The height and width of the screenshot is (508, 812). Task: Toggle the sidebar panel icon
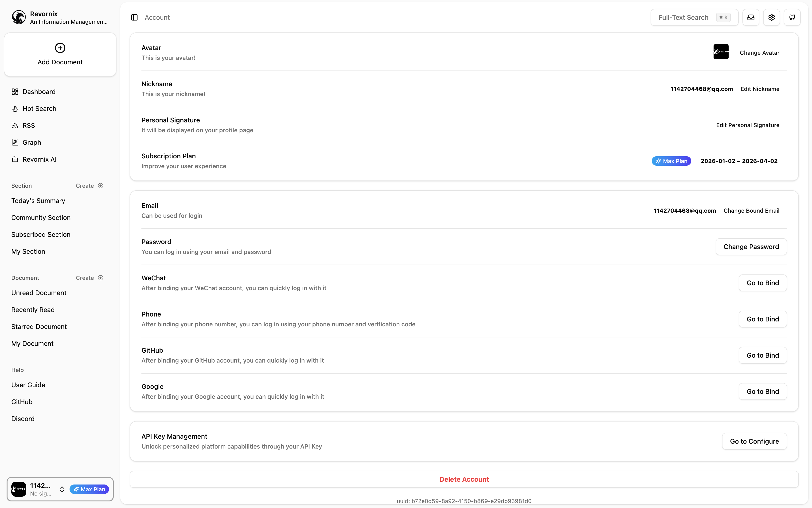[x=134, y=17]
